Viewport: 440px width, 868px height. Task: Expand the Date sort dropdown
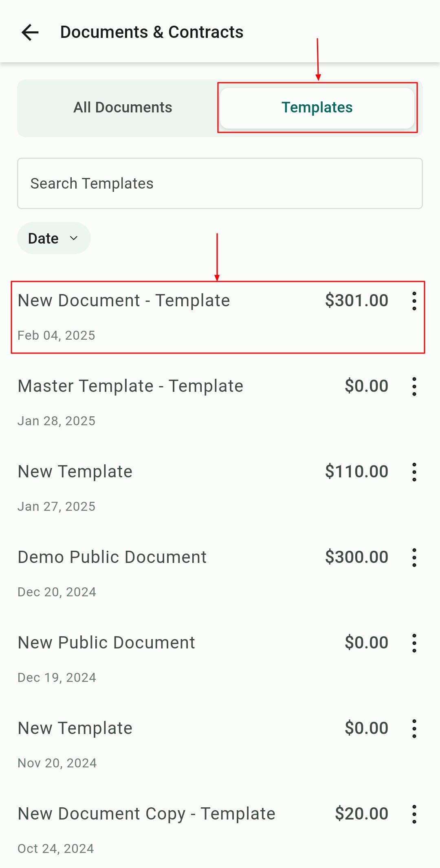click(53, 238)
